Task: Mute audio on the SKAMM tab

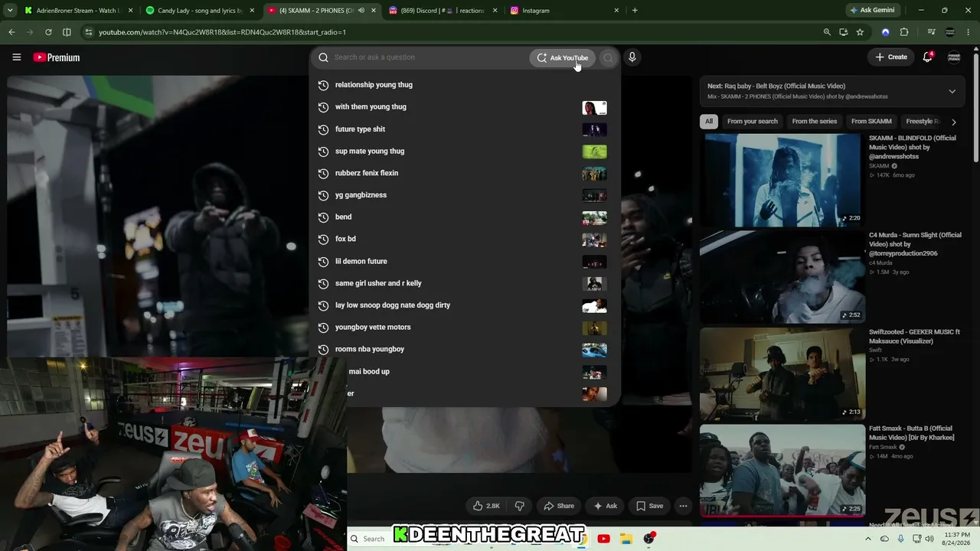Action: coord(361,11)
